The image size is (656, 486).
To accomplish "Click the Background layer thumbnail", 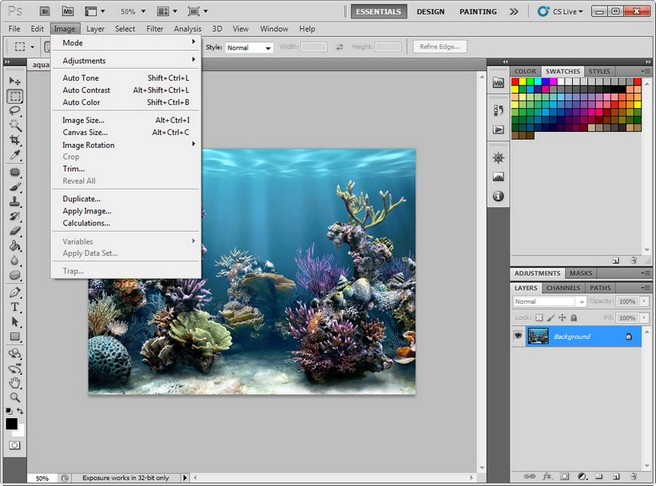I will pyautogui.click(x=538, y=336).
